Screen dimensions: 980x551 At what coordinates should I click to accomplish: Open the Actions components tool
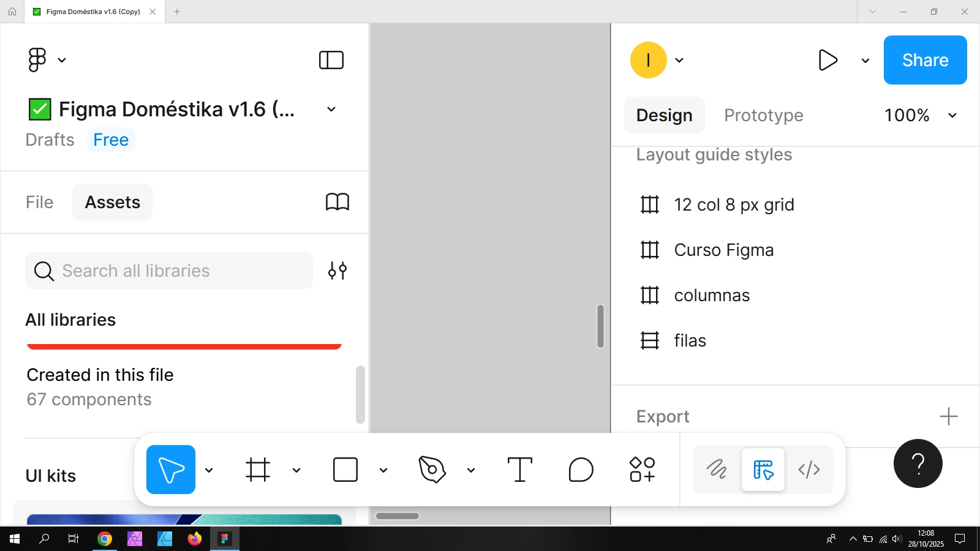(x=643, y=470)
